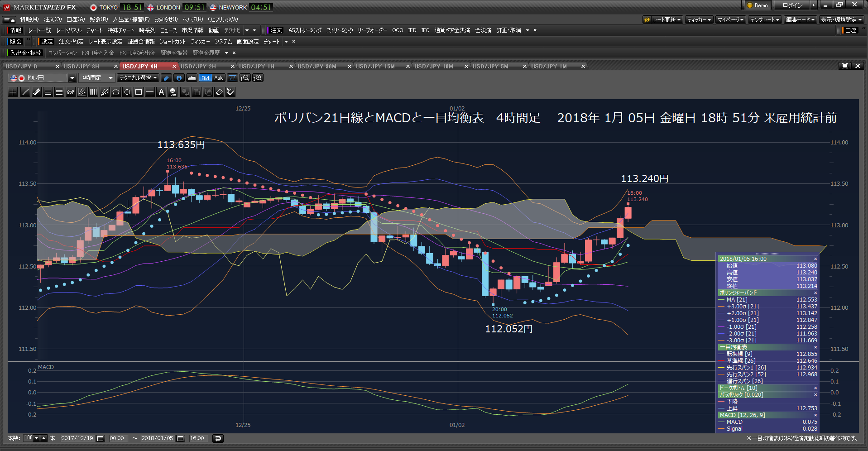The image size is (868, 451).
Task: Open the テンプレート dropdown
Action: (x=765, y=19)
